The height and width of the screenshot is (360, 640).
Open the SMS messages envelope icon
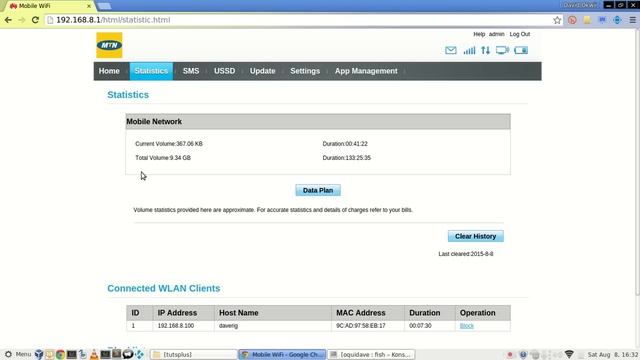click(451, 50)
